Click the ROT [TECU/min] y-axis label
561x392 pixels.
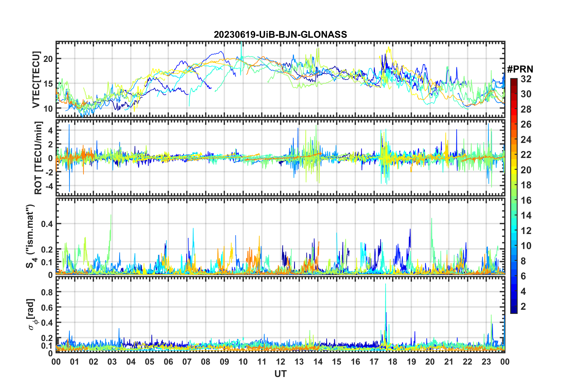click(38, 158)
